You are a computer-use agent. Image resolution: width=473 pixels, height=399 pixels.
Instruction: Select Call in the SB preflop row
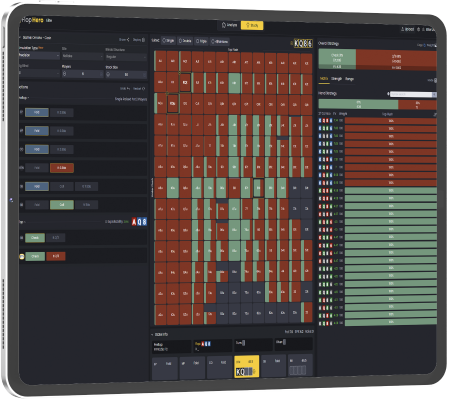[62, 186]
